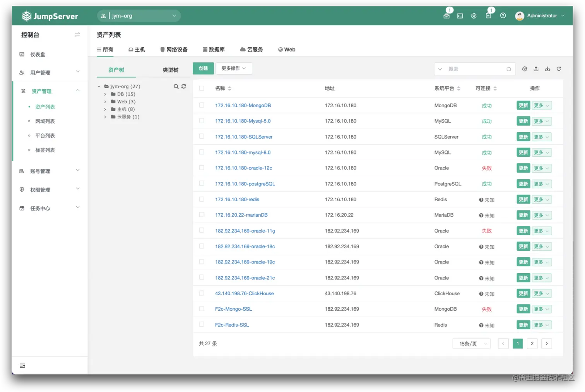Check the 172.16.10.180-Mysql-5.0 row checkbox

tap(202, 121)
